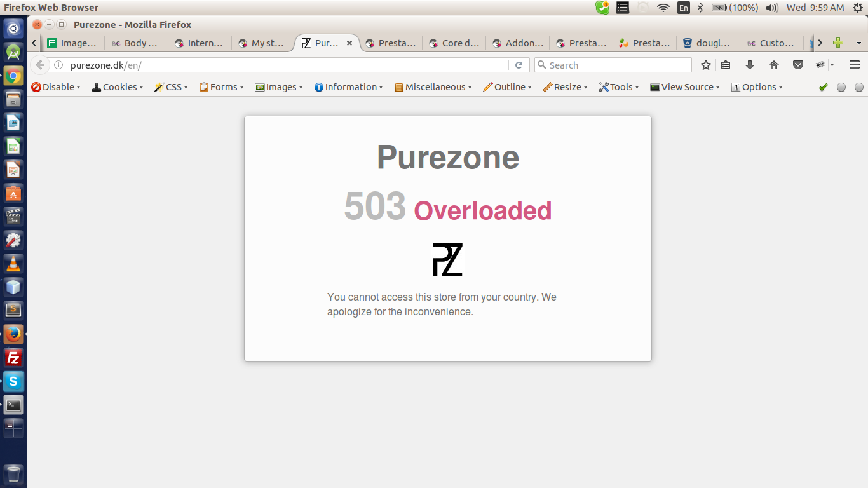
Task: Open the Options dropdown menu
Action: tap(757, 87)
